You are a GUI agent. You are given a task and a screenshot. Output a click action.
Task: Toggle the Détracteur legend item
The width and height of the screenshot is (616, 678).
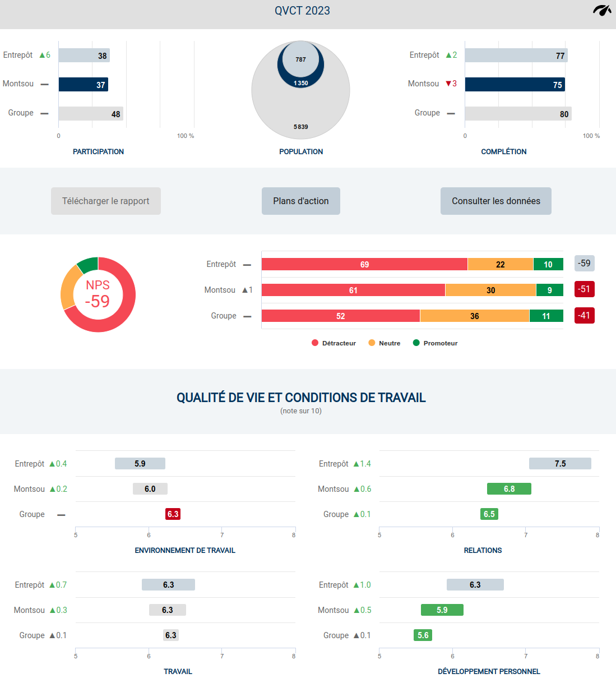pos(334,343)
